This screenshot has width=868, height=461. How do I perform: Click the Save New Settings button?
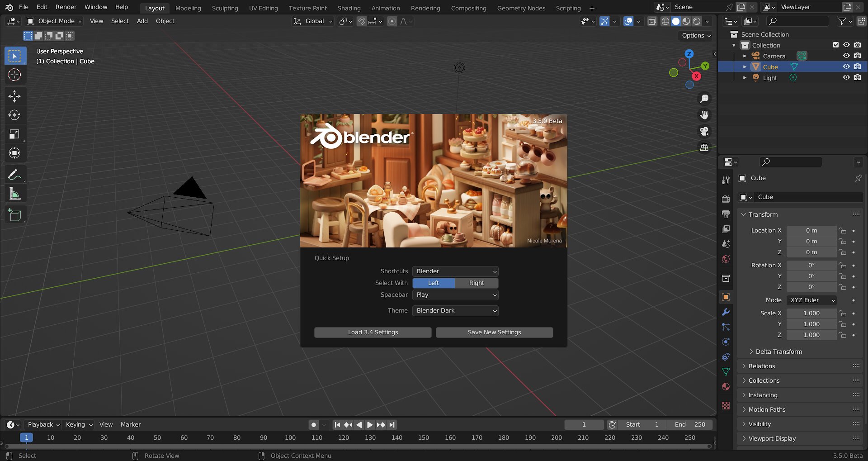click(494, 332)
